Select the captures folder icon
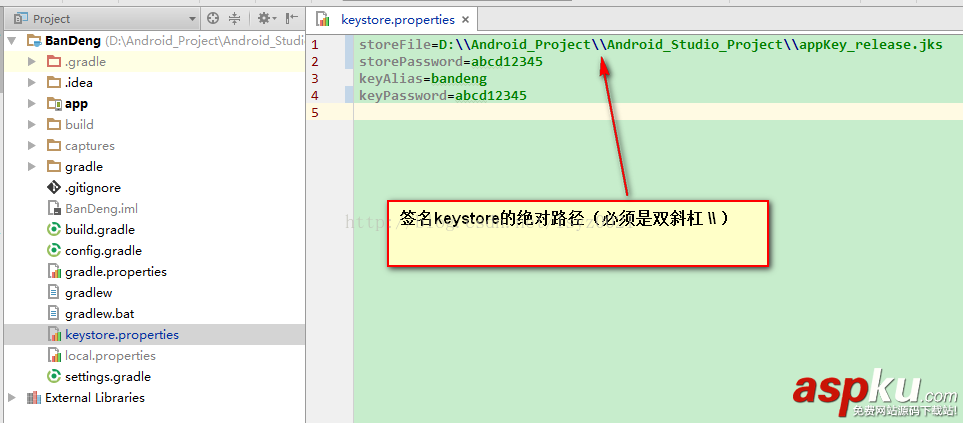This screenshot has height=423, width=963. 54,146
